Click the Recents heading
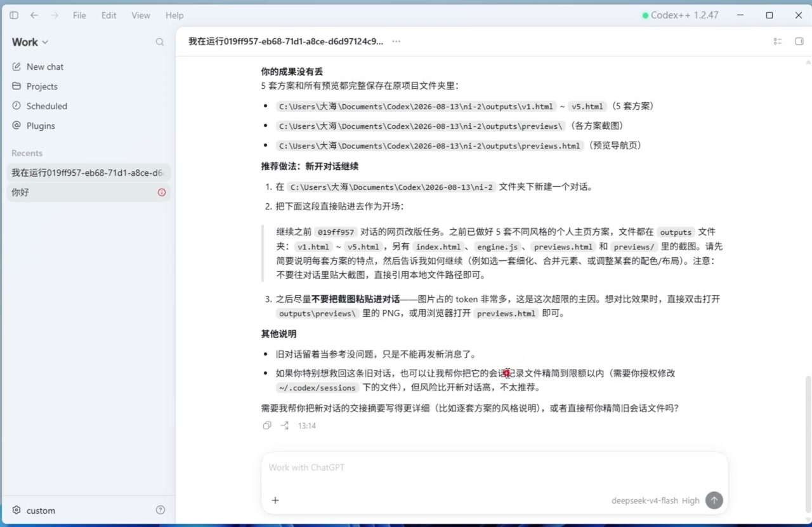The image size is (812, 527). point(27,153)
